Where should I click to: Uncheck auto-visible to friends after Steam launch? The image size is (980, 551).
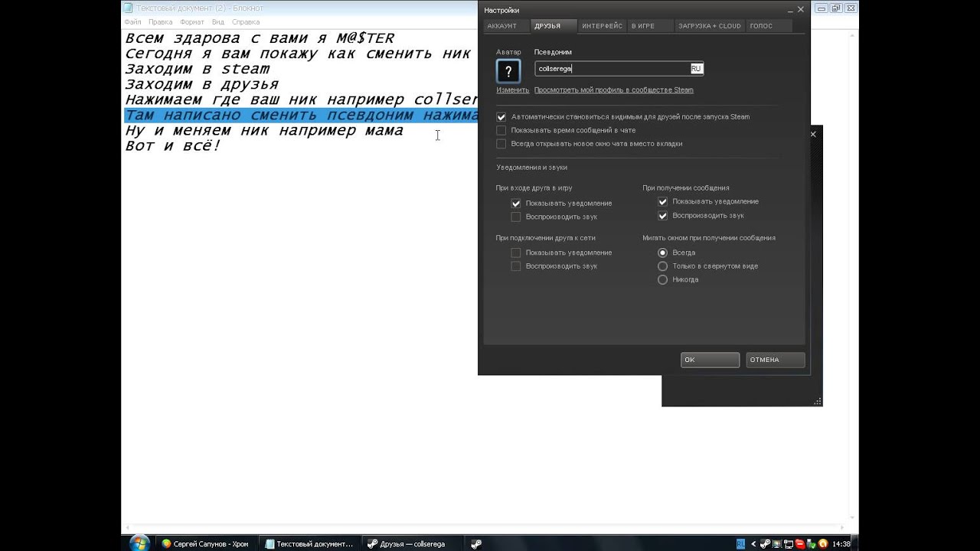point(501,117)
